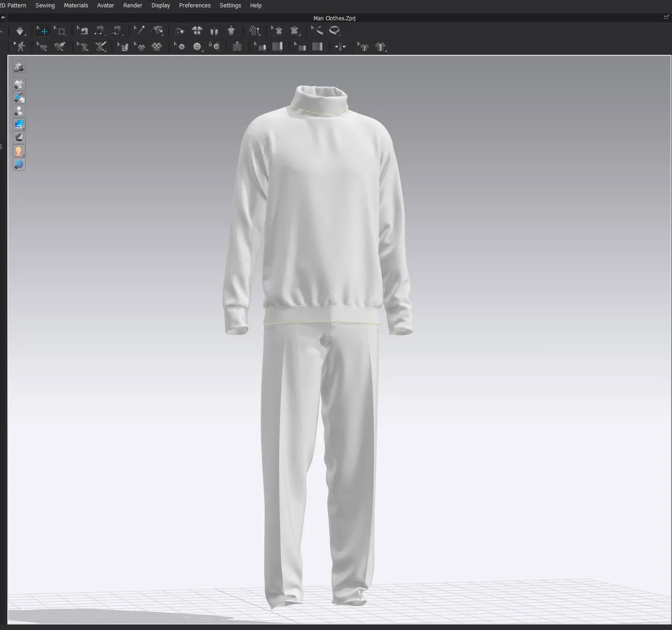Image resolution: width=672 pixels, height=630 pixels.
Task: Choose the Select Mesh dashed-box tool
Action: [x=61, y=31]
